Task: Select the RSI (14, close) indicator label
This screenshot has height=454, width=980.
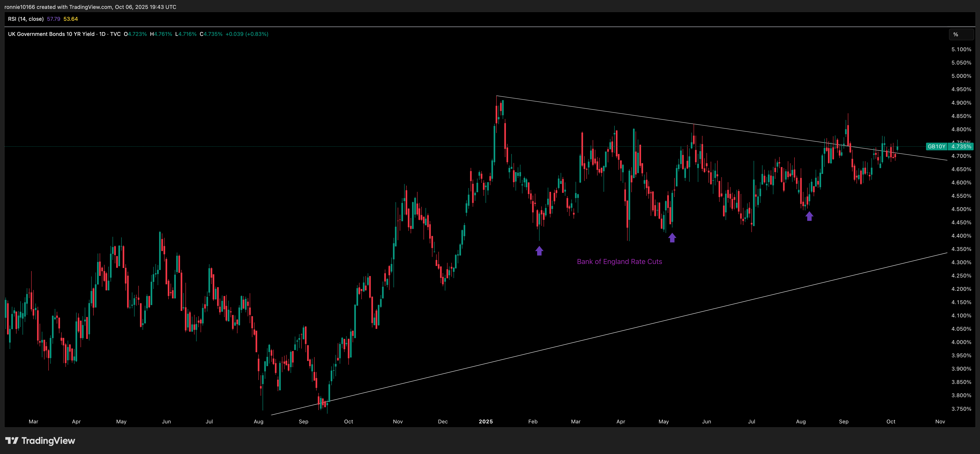Action: (26, 19)
